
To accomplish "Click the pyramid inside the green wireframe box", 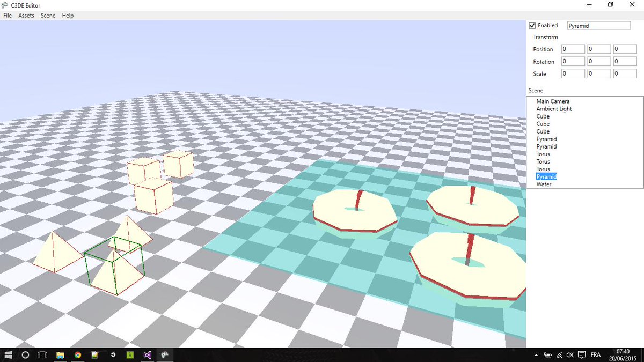I will [x=116, y=274].
